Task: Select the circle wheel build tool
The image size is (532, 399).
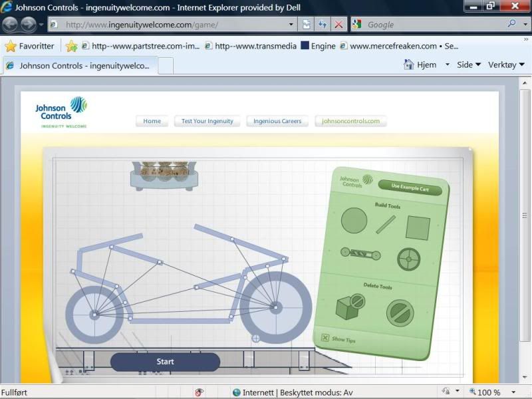Action: tap(354, 221)
